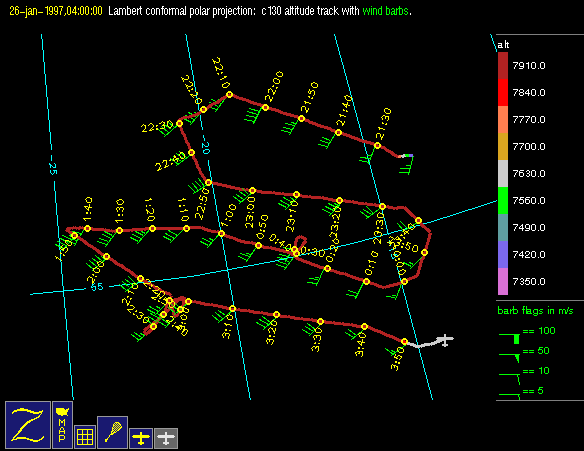Click the 'alt' color bar heading
This screenshot has width=584, height=451.
pos(503,45)
